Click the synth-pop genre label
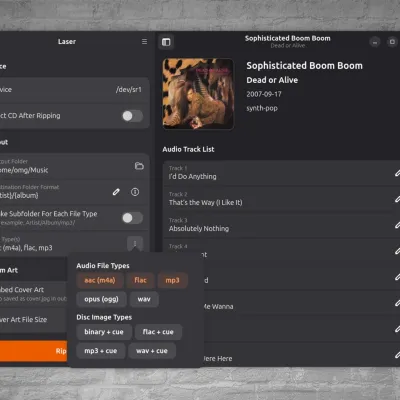 click(x=262, y=108)
